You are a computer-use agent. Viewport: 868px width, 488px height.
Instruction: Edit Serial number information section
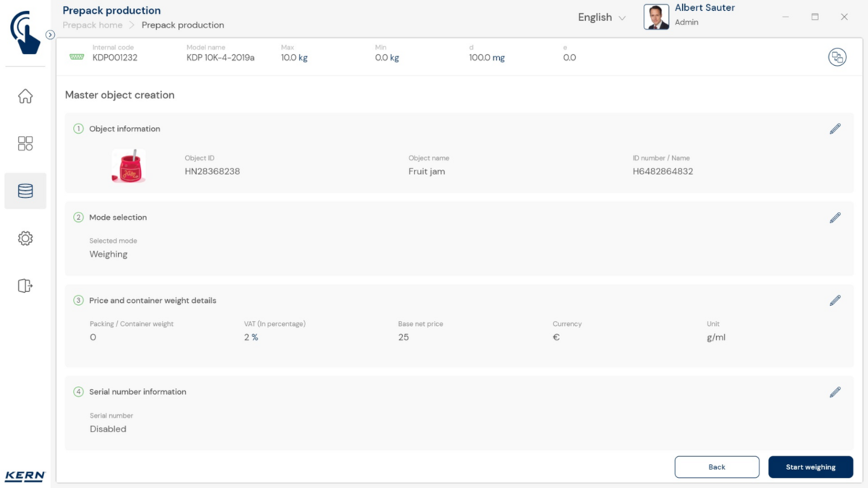[835, 392]
